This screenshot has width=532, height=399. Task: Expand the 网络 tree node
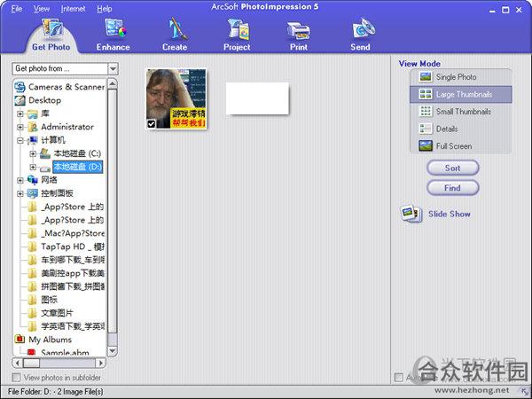click(x=20, y=180)
